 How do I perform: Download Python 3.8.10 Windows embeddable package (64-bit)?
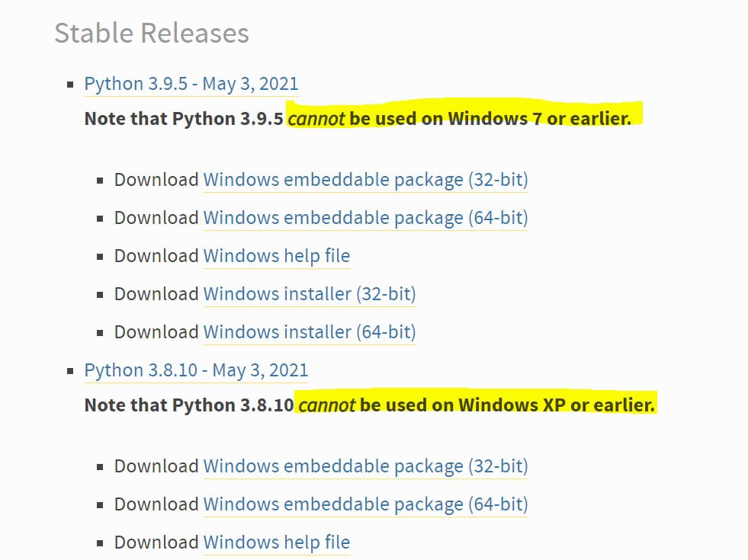pos(365,504)
